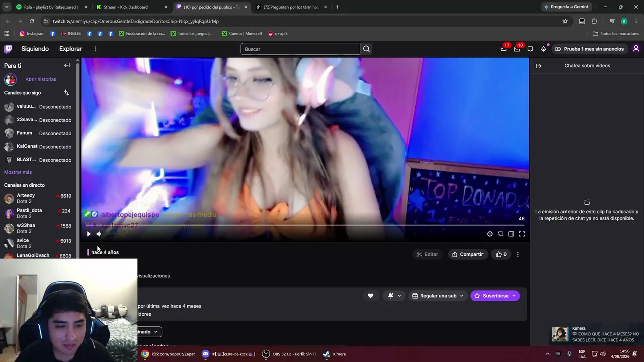Open the Explorar tab
644x362 pixels.
[70, 49]
